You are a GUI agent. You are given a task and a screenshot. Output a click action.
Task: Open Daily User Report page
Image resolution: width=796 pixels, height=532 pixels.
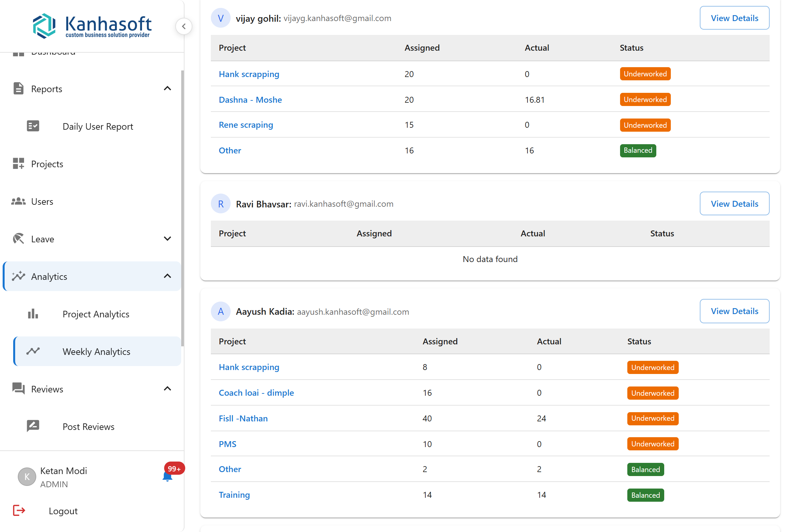pos(97,126)
